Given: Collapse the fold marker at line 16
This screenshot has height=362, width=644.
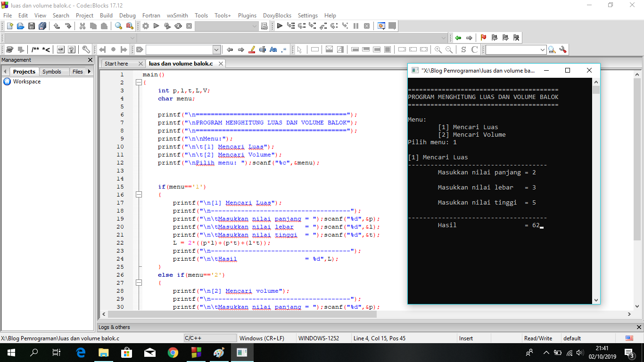Looking at the screenshot, I should [139, 195].
